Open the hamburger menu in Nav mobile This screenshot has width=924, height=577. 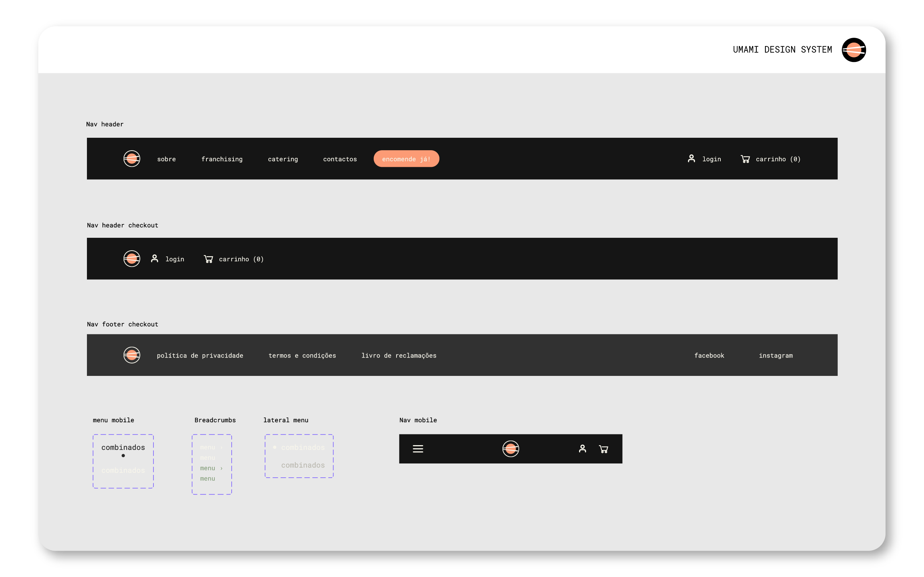pos(418,449)
